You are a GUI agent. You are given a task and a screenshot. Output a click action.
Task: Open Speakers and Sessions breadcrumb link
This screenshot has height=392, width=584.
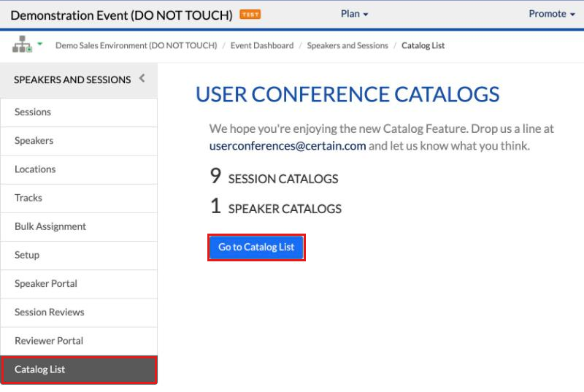(347, 45)
